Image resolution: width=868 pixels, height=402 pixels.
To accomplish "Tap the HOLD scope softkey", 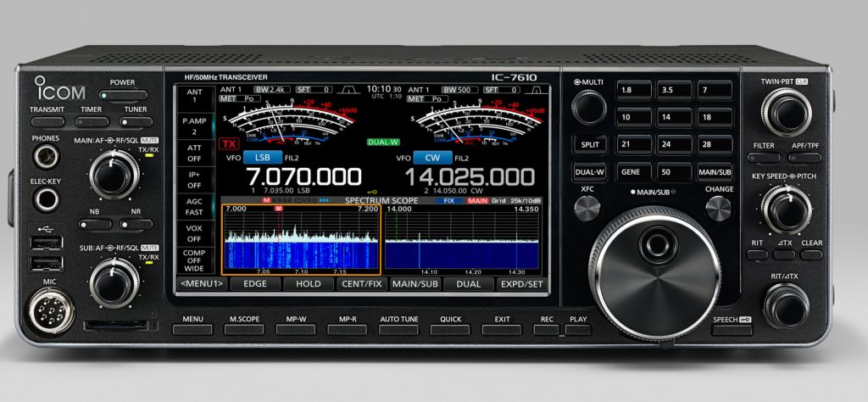I will point(309,283).
